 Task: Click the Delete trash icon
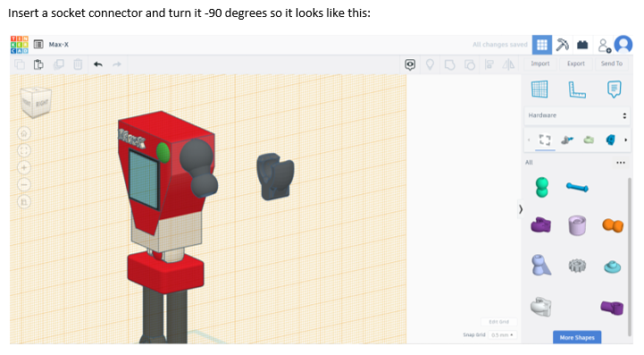click(78, 64)
